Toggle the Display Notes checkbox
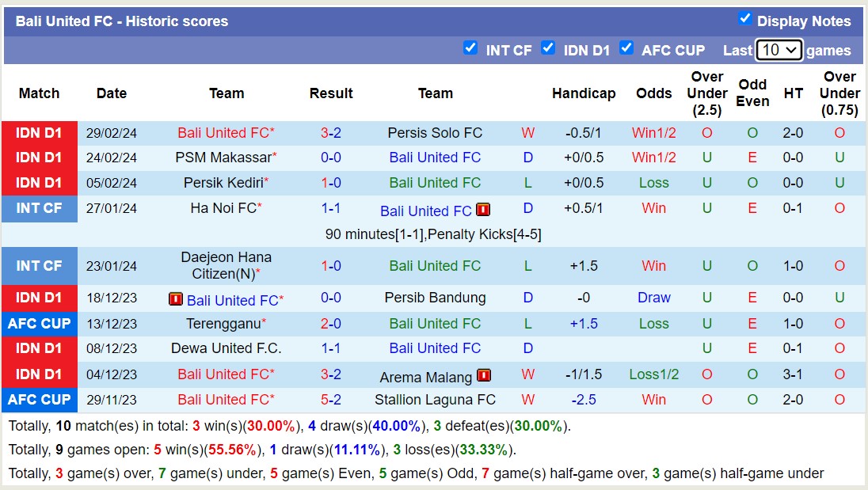 (x=744, y=18)
